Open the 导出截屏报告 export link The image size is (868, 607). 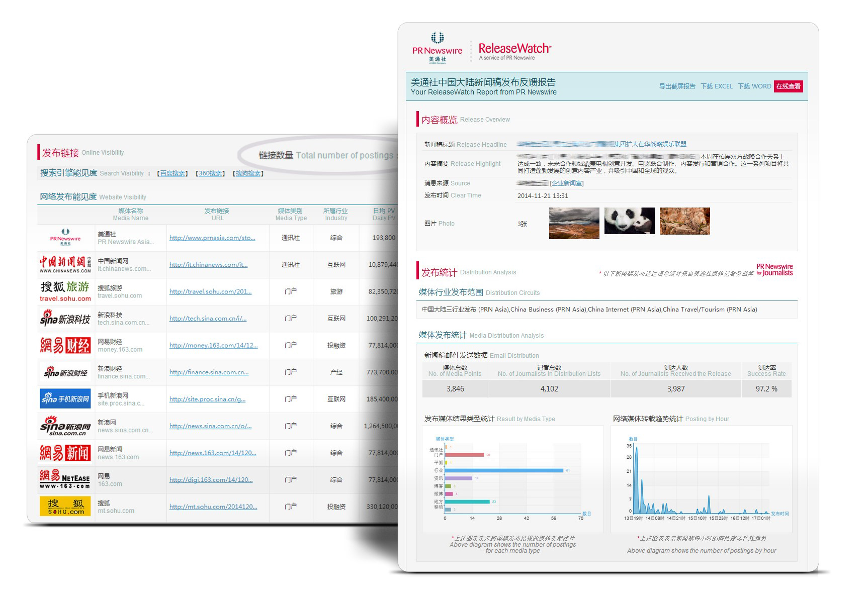click(677, 86)
